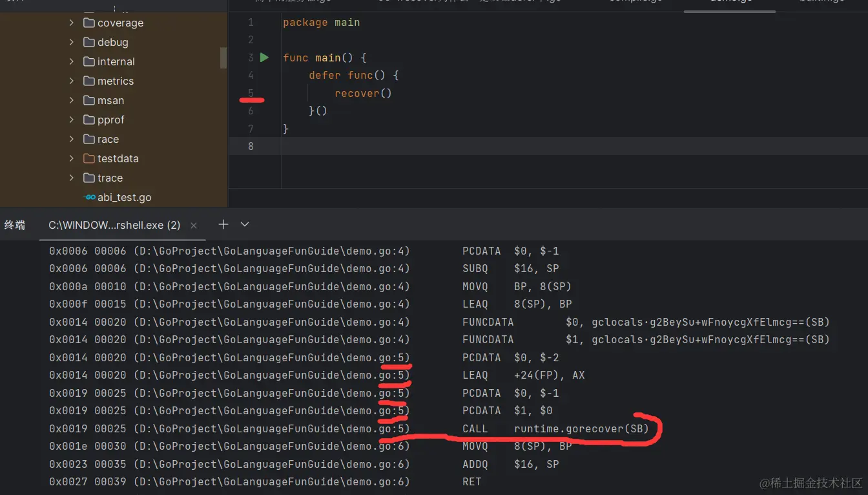
Task: Expand the pprof folder
Action: pyautogui.click(x=71, y=120)
